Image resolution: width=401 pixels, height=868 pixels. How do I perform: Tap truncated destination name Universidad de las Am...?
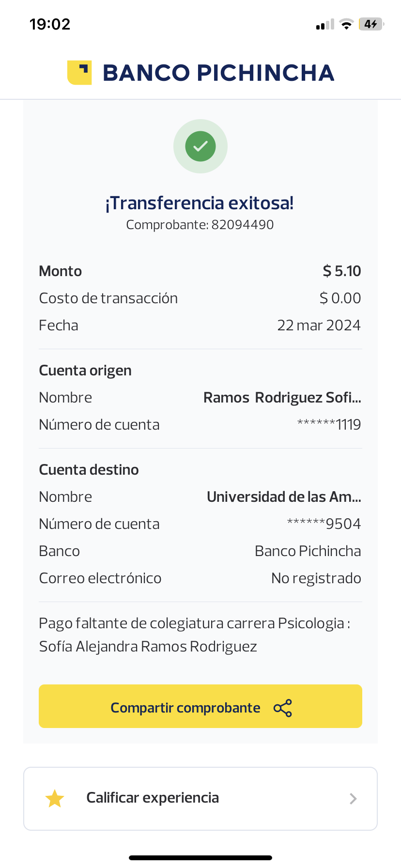tap(284, 497)
